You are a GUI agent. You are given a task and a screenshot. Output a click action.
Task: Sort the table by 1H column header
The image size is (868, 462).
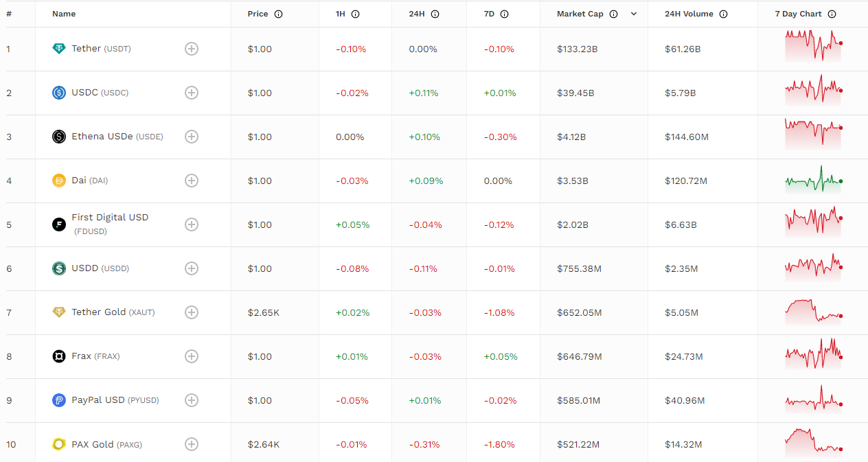pos(341,14)
